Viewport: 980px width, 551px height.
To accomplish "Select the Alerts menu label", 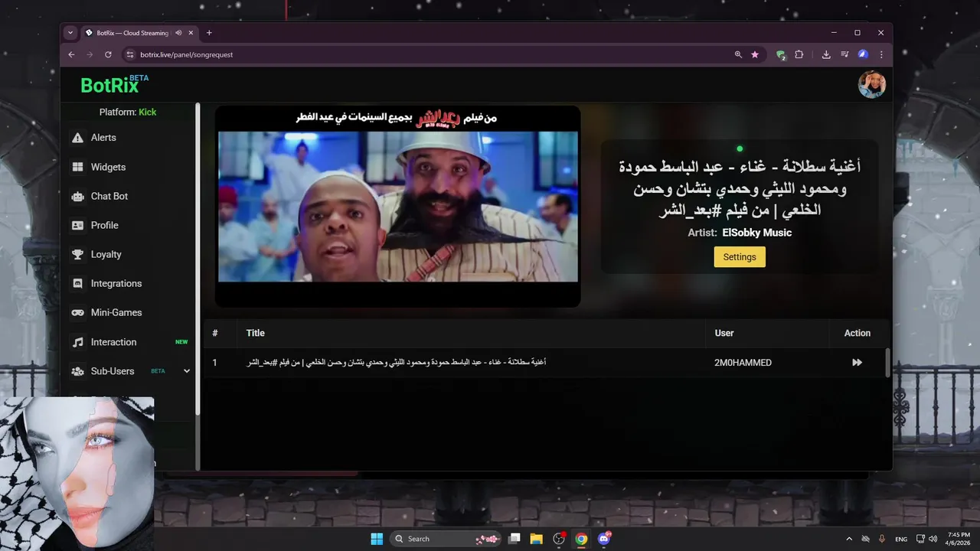I will click(x=103, y=138).
